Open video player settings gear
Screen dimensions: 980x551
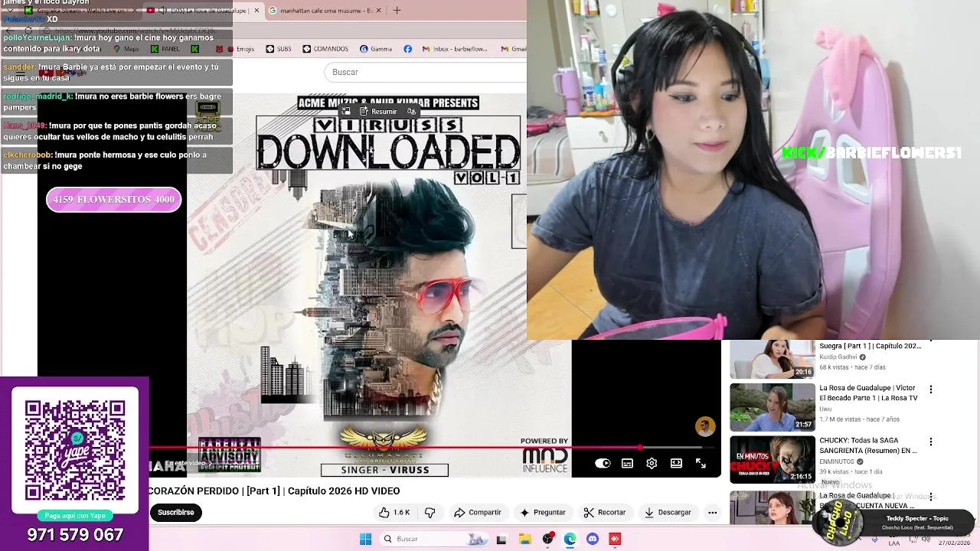652,463
